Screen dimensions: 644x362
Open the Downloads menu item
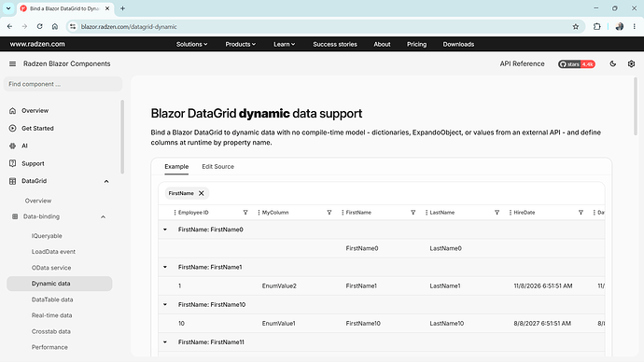point(458,45)
